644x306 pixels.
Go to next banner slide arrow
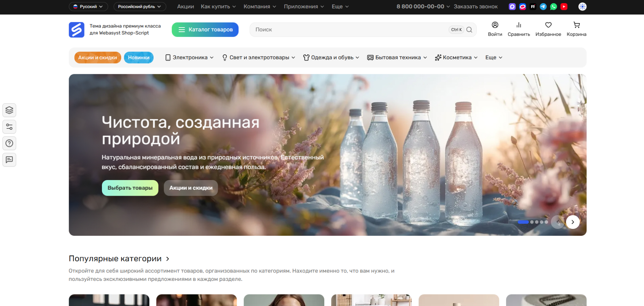coord(572,222)
